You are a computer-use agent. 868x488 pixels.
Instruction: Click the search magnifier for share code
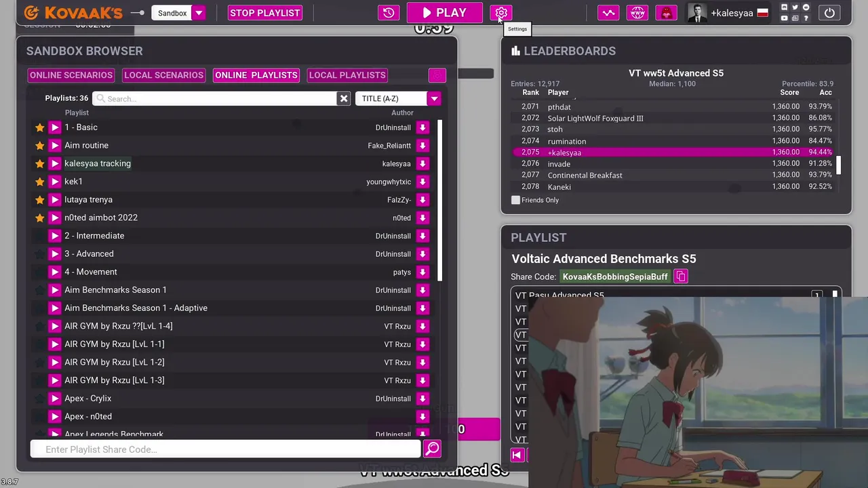432,449
